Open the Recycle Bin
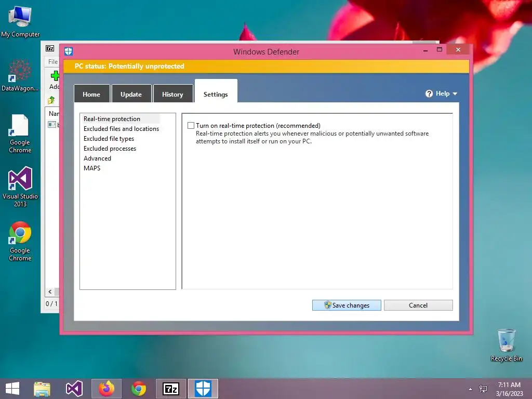 click(x=506, y=345)
